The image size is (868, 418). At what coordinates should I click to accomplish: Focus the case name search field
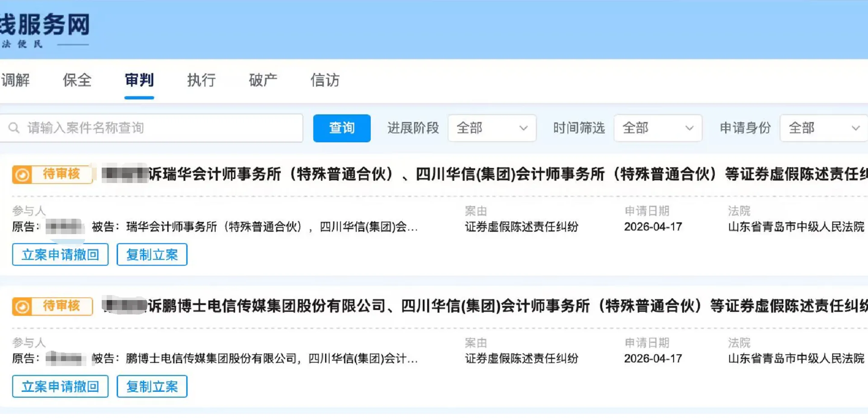tap(151, 128)
